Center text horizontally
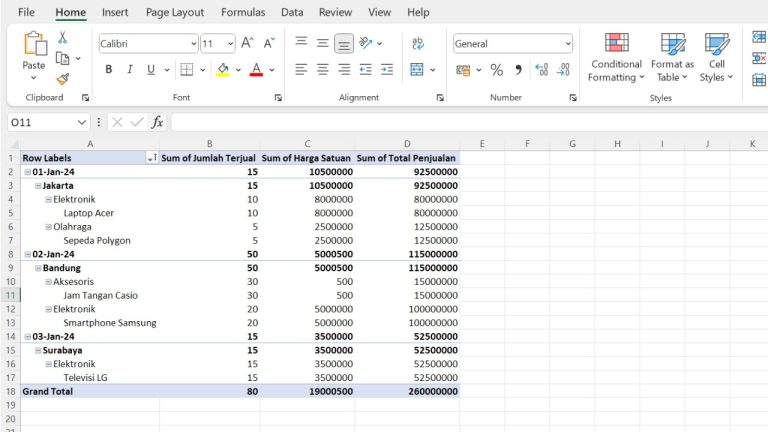Screen dimensions: 768x432 pyautogui.click(x=322, y=70)
